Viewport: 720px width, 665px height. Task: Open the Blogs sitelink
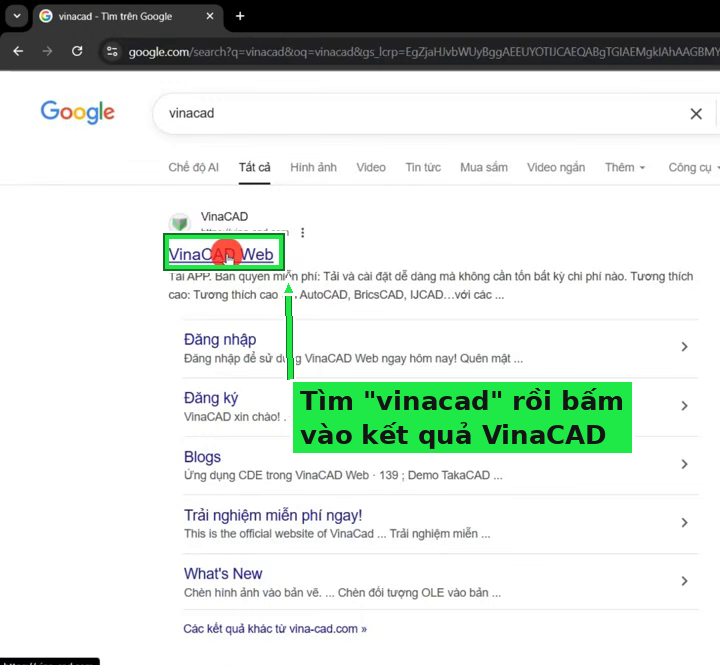[x=202, y=456]
